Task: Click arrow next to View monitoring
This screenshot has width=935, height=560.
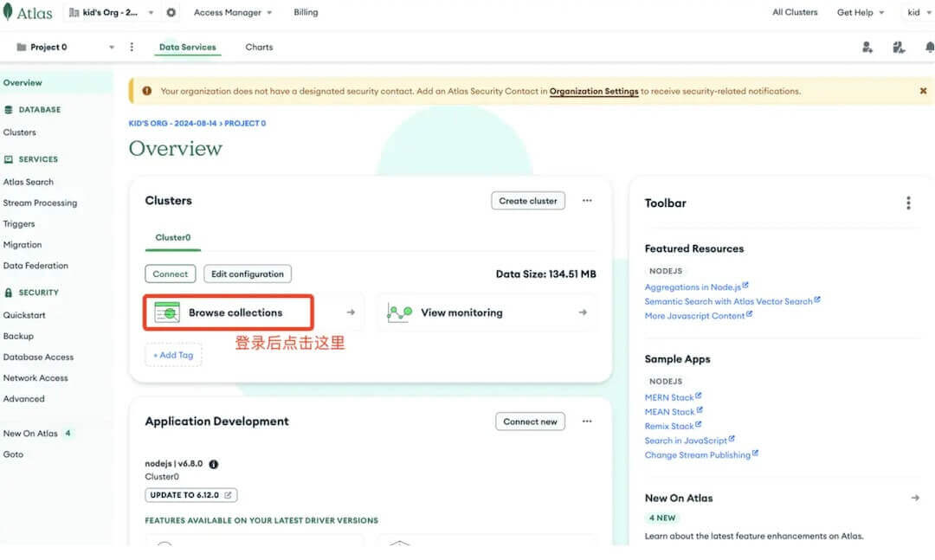Action: point(583,312)
